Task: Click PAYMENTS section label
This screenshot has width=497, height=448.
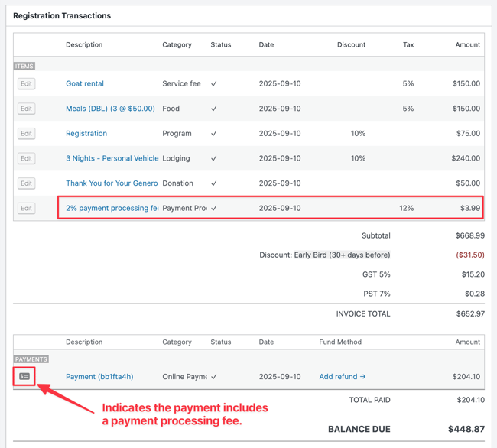Action: [x=31, y=359]
